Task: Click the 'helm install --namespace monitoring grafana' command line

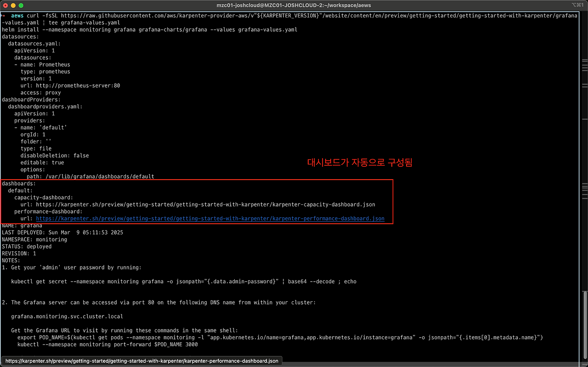Action: pyautogui.click(x=149, y=29)
